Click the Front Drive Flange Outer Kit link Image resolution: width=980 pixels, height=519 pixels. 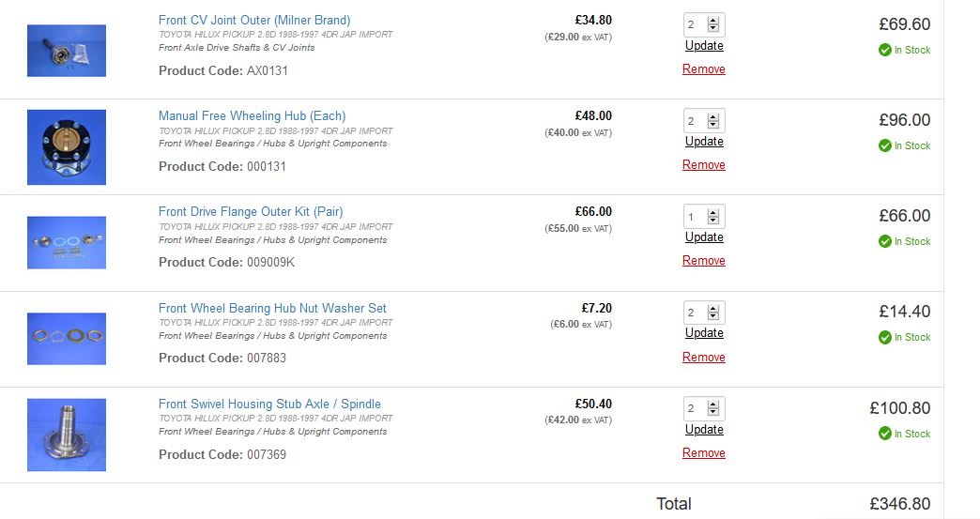(x=251, y=212)
